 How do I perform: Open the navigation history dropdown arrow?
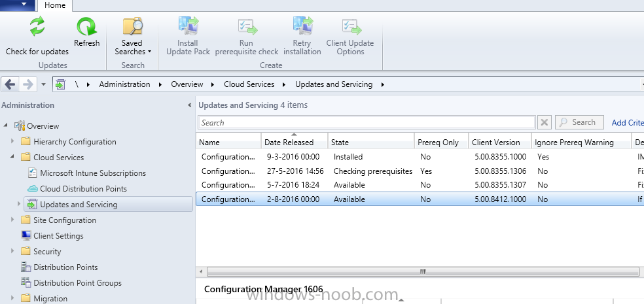[x=44, y=84]
